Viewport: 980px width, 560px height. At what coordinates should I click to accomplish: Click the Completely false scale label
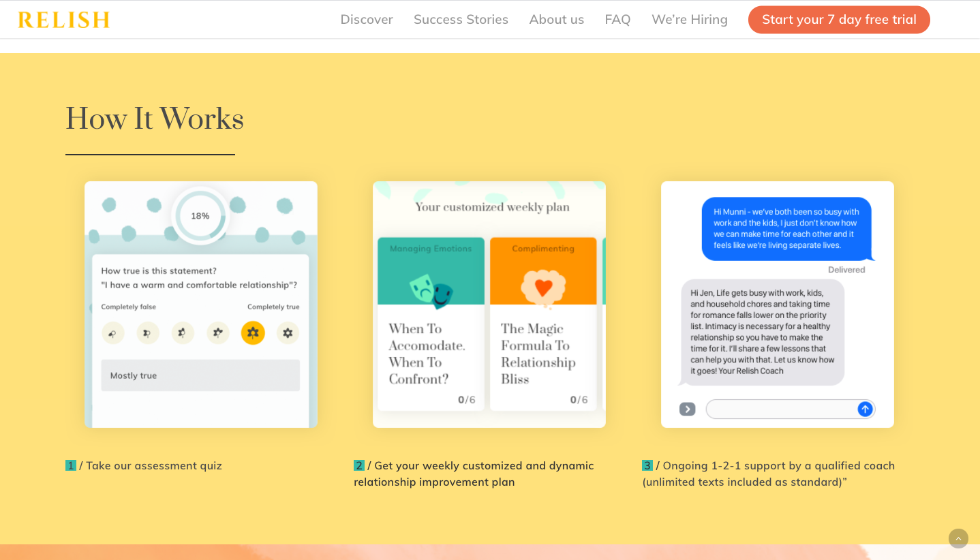pos(129,307)
